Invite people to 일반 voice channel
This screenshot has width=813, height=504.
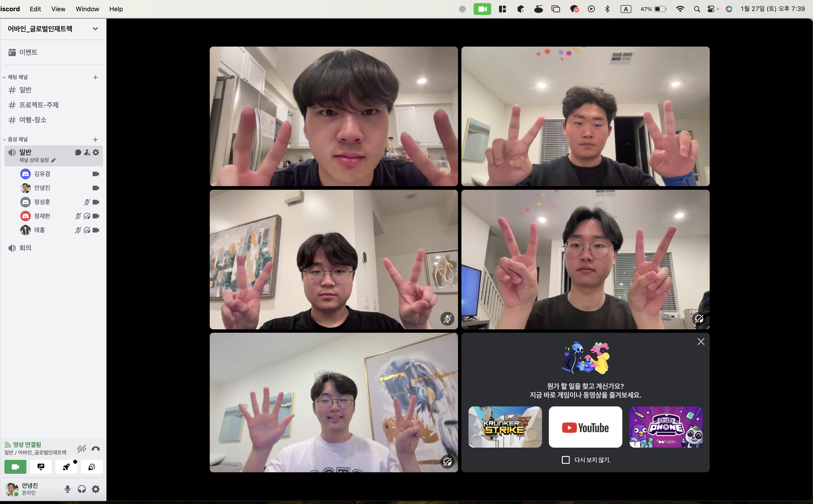click(x=87, y=152)
